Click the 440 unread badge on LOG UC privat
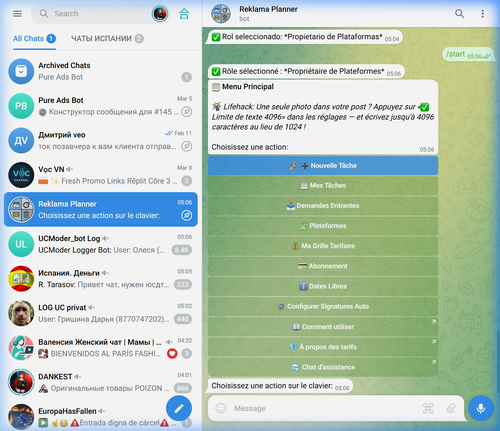500x431 pixels. (183, 319)
